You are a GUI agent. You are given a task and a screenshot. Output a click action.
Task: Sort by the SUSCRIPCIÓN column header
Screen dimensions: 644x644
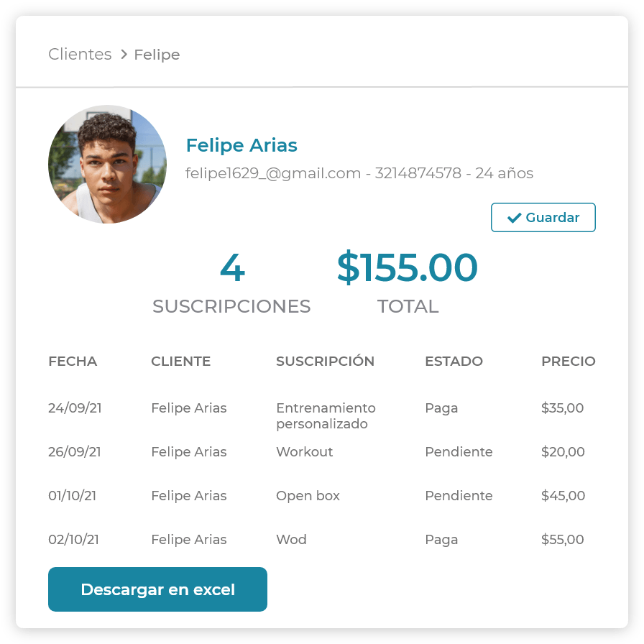point(325,362)
